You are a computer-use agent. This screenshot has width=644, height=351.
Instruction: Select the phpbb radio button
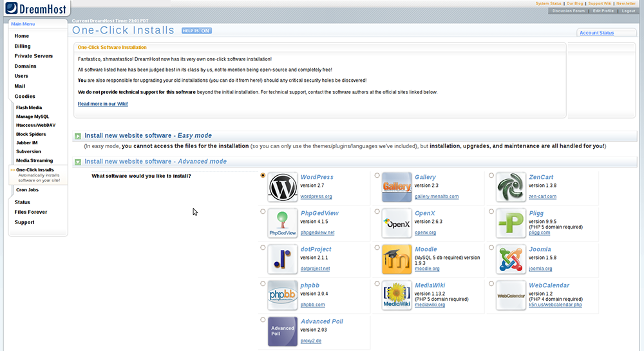263,283
